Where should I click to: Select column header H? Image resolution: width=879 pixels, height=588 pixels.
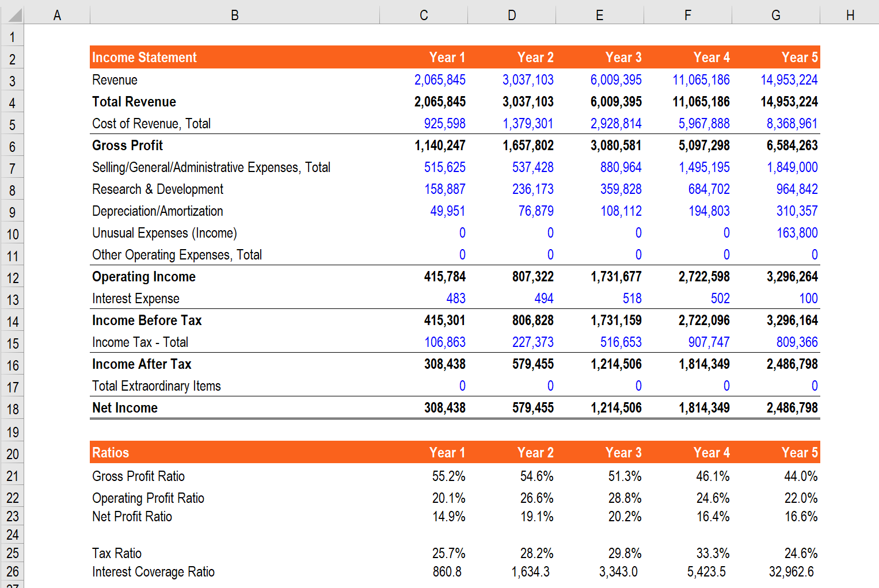[850, 14]
